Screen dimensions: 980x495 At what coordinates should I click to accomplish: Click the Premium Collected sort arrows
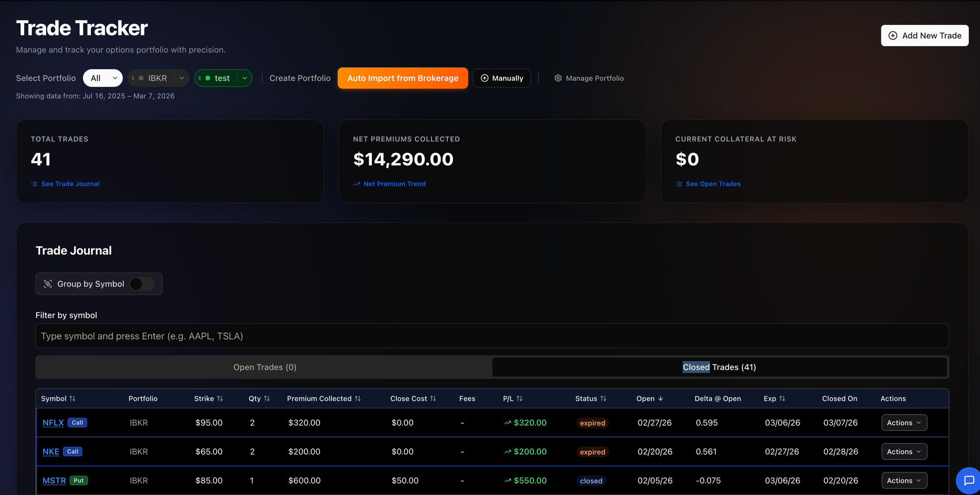click(x=358, y=398)
